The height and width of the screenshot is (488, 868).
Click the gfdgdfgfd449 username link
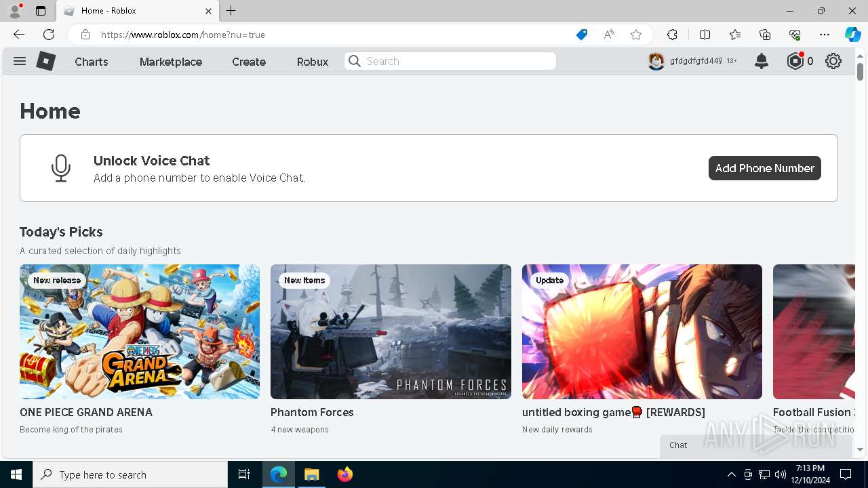point(696,61)
